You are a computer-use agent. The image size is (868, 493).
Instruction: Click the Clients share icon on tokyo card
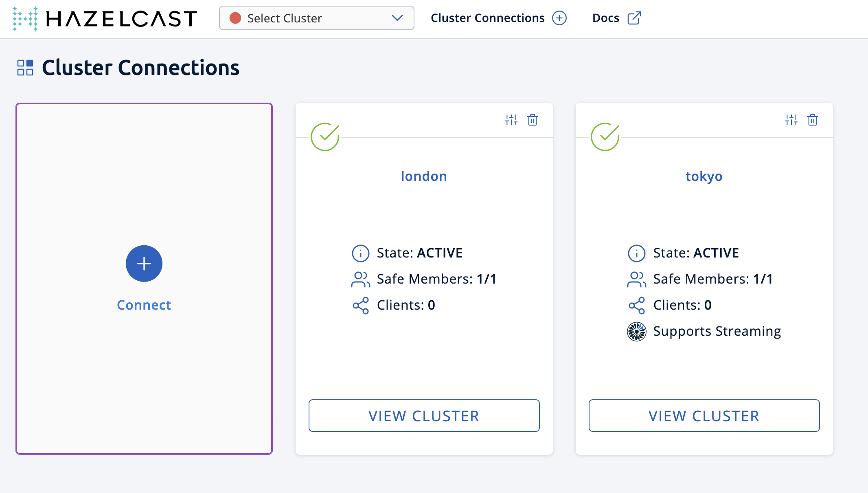point(637,305)
